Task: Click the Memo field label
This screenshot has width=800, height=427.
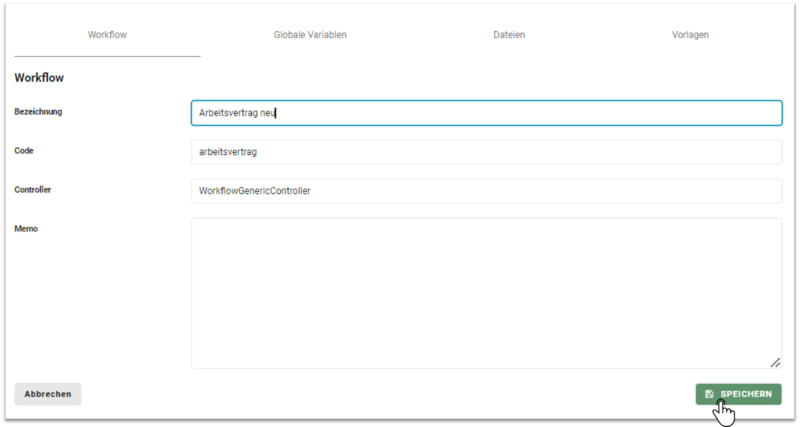Action: tap(26, 229)
